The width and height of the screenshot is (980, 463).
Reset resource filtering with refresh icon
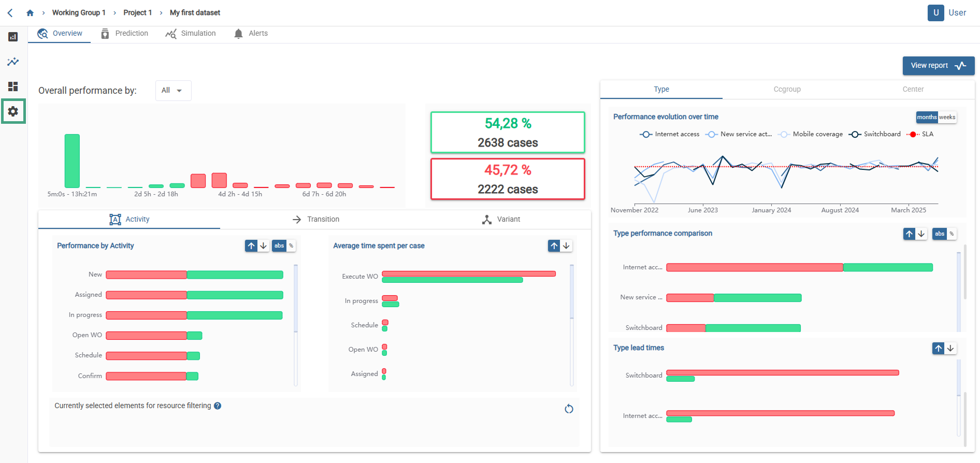(x=569, y=409)
